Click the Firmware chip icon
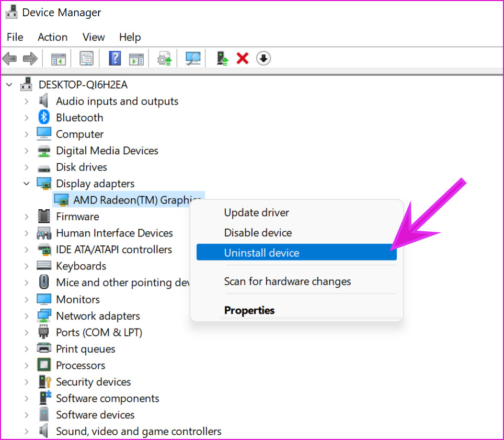The height and width of the screenshot is (440, 504). pos(44,216)
